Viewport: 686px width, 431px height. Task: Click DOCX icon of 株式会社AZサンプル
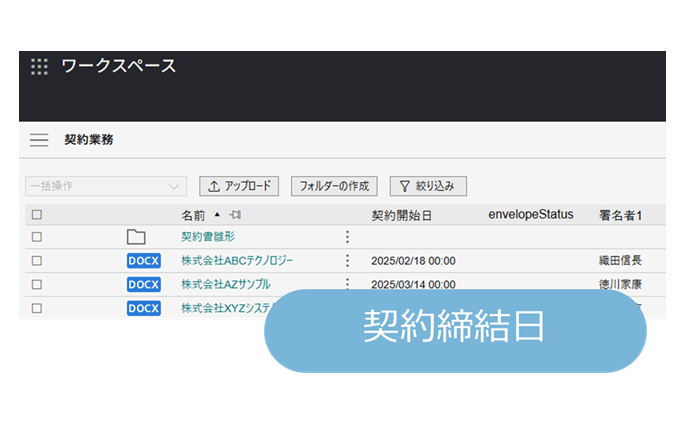[x=144, y=284]
